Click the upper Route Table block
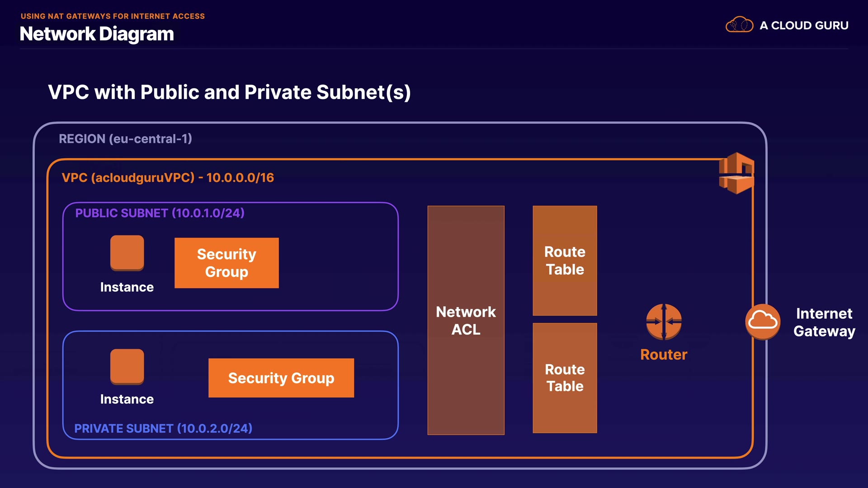This screenshot has height=488, width=868. (x=565, y=261)
